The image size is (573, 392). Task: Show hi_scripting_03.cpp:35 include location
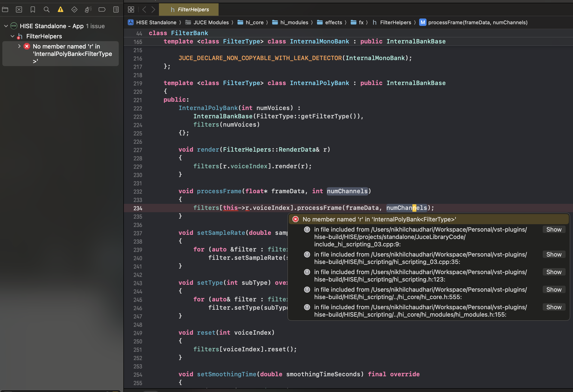click(554, 254)
